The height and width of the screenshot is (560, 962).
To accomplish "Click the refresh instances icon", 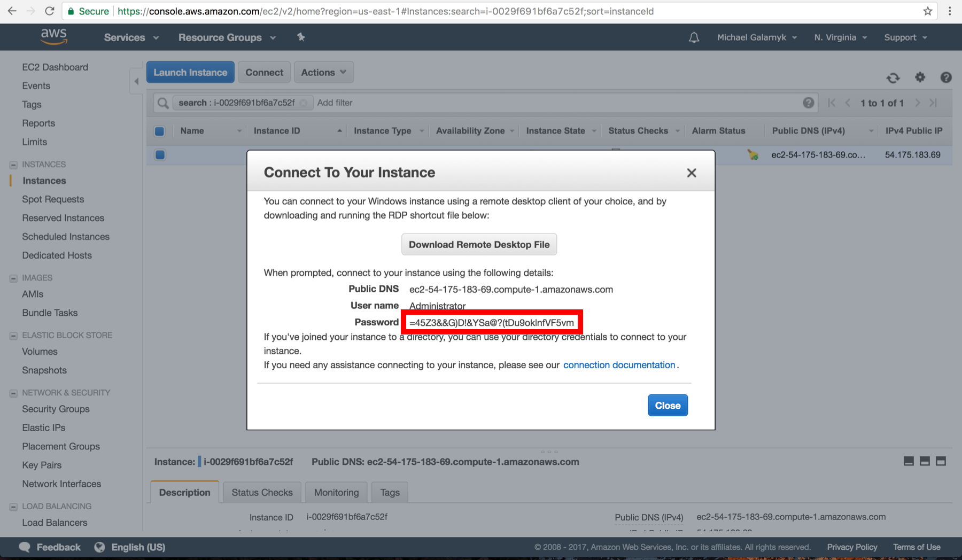I will [x=893, y=78].
